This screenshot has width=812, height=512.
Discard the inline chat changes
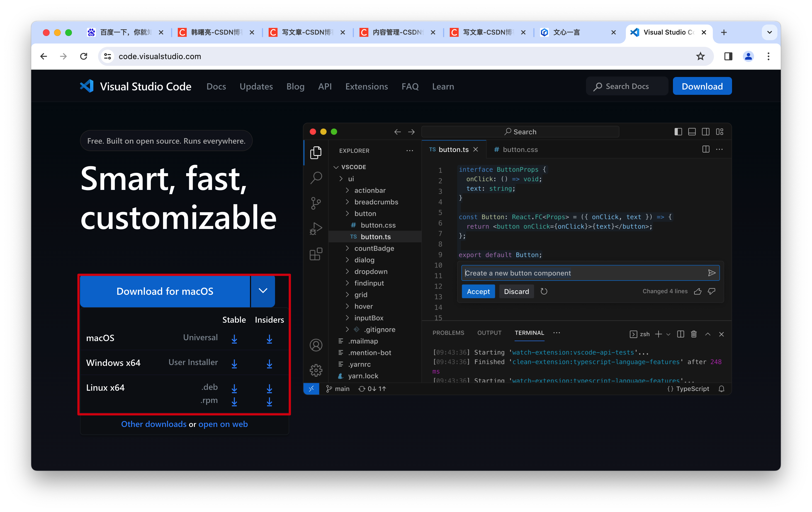(516, 291)
